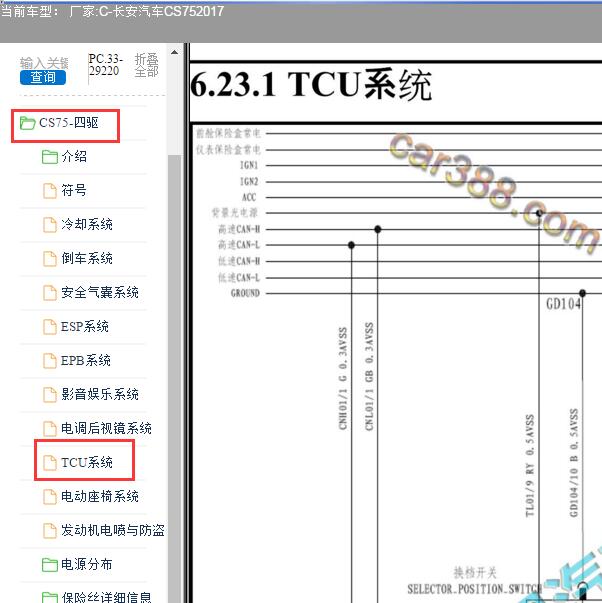This screenshot has height=603, width=602.
Task: Click the 发动机电喷与防盗 document icon
Action: (x=50, y=531)
